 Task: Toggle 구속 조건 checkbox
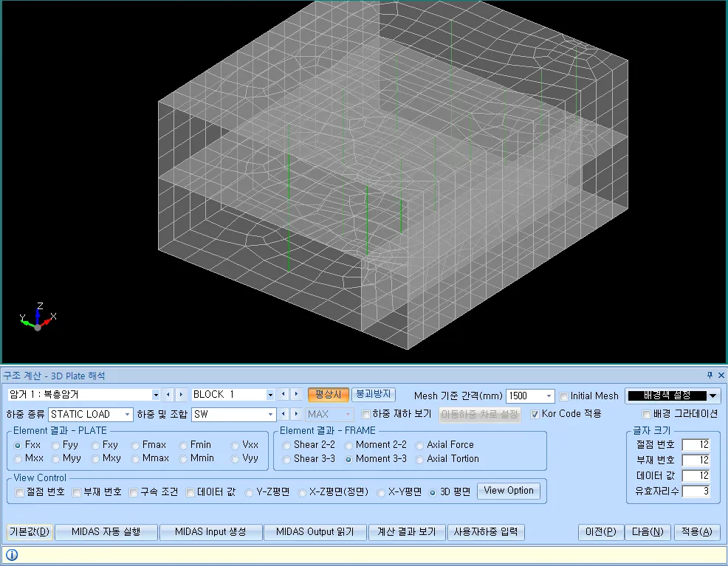pos(133,492)
